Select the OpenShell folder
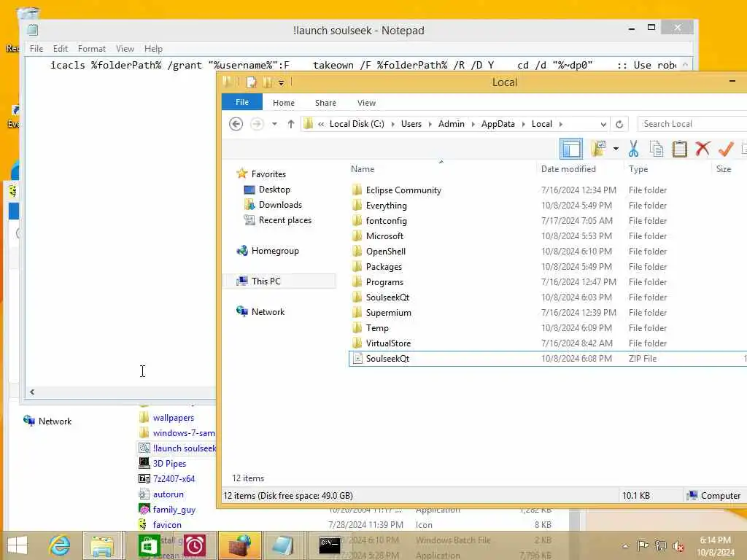The height and width of the screenshot is (560, 747). 385,251
